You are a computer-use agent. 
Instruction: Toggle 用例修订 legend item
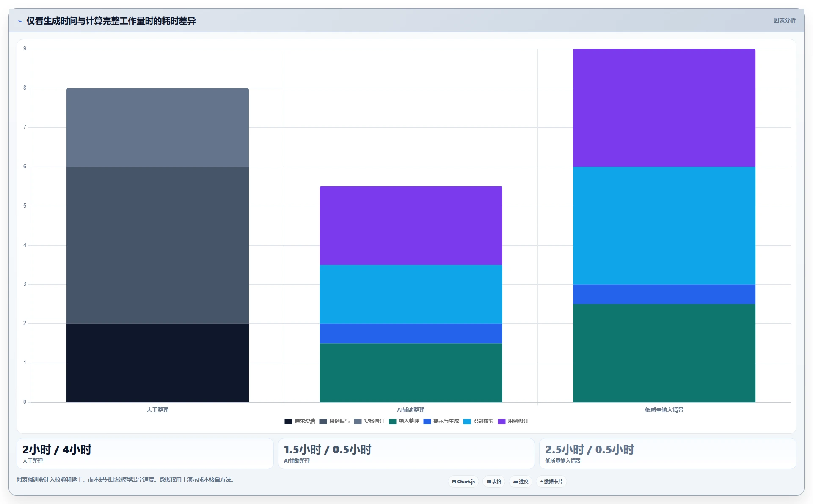(x=513, y=422)
